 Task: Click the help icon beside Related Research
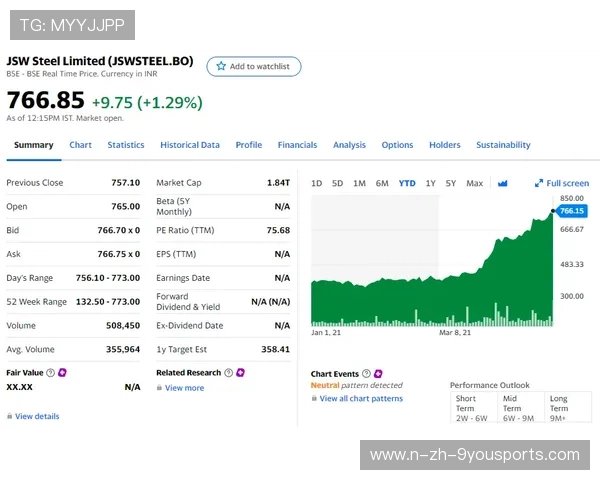pos(228,373)
